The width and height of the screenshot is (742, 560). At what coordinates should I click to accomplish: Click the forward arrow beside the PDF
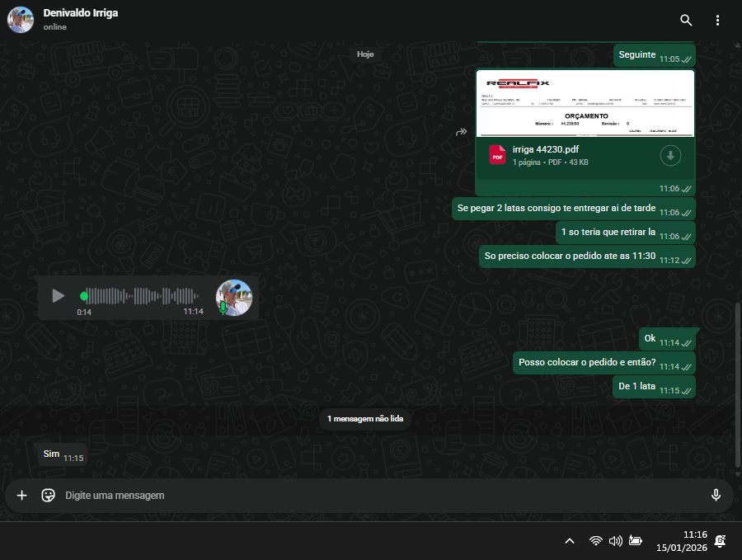pyautogui.click(x=462, y=132)
